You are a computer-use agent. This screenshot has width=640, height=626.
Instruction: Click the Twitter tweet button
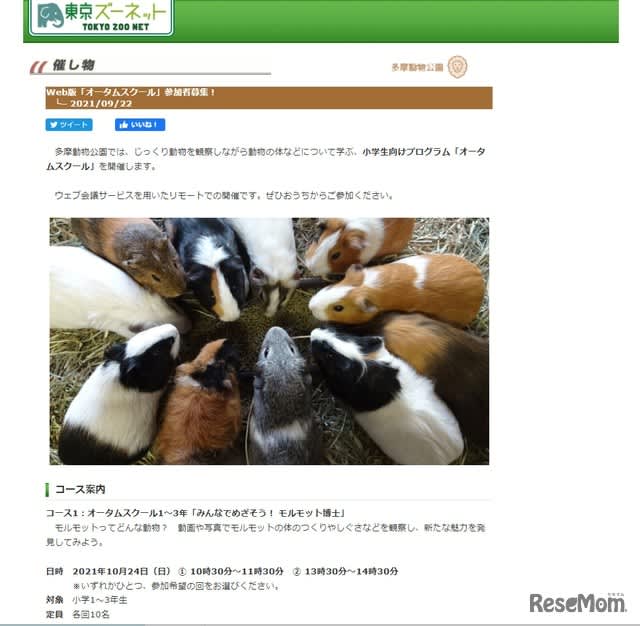(x=69, y=125)
